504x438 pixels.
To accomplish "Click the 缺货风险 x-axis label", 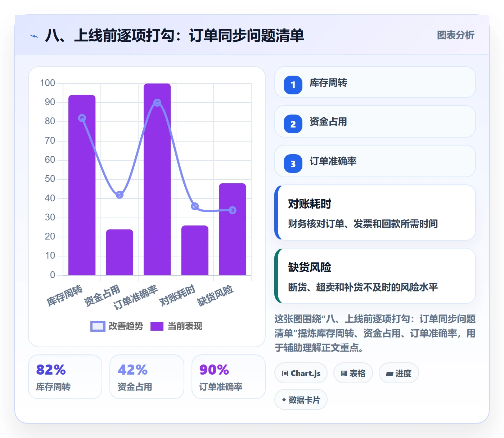I will tap(215, 296).
